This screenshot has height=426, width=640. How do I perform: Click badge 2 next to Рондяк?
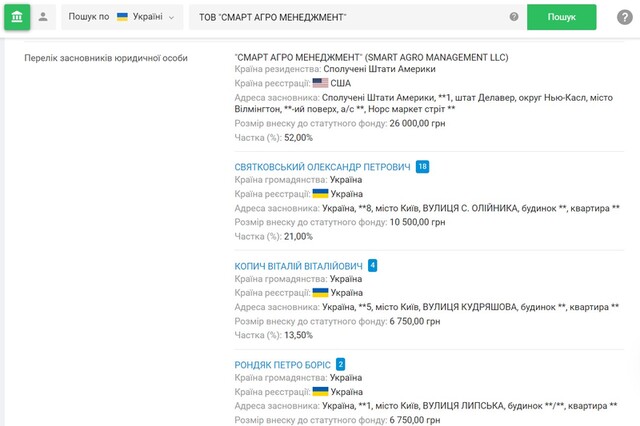[341, 364]
